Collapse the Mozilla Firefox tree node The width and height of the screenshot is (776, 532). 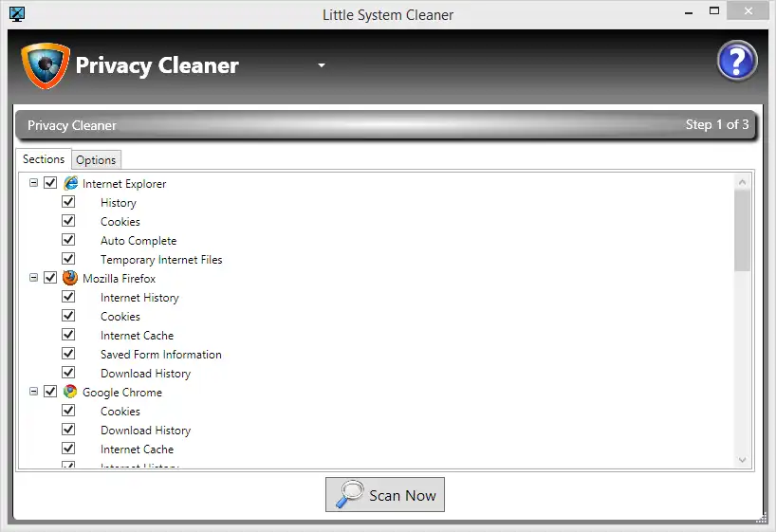[x=33, y=278]
